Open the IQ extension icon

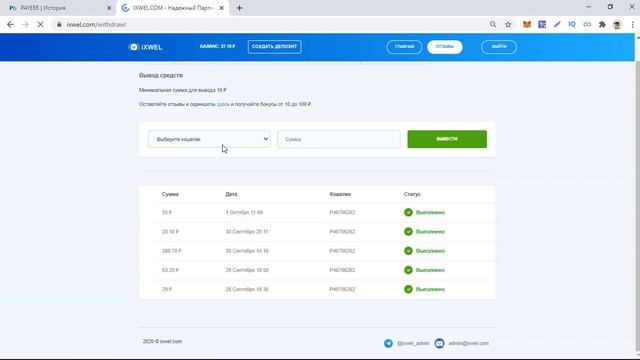coord(572,24)
